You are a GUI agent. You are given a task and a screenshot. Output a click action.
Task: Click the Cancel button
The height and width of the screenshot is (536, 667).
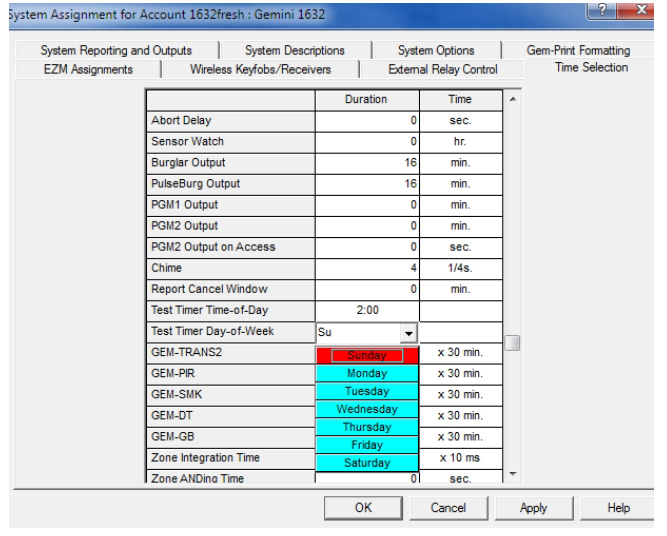448,508
